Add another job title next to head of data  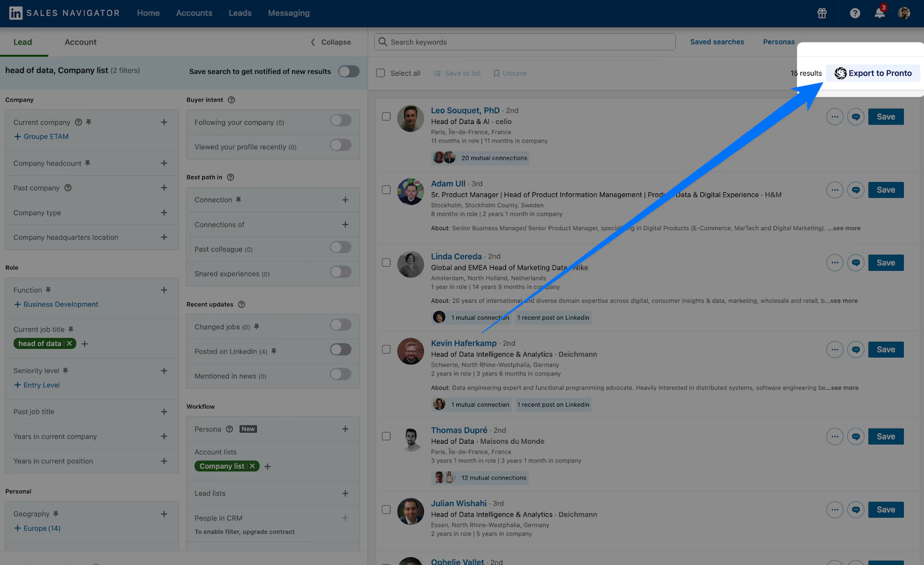tap(85, 344)
